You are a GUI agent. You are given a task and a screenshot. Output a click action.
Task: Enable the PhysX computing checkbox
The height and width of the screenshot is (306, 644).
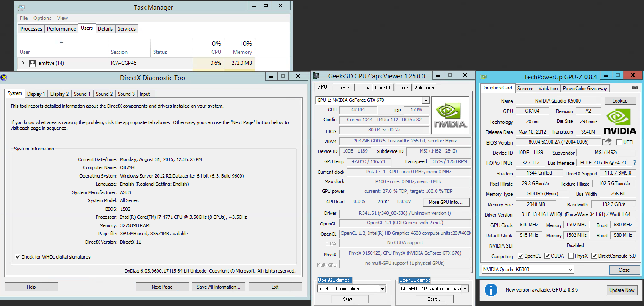coord(571,256)
